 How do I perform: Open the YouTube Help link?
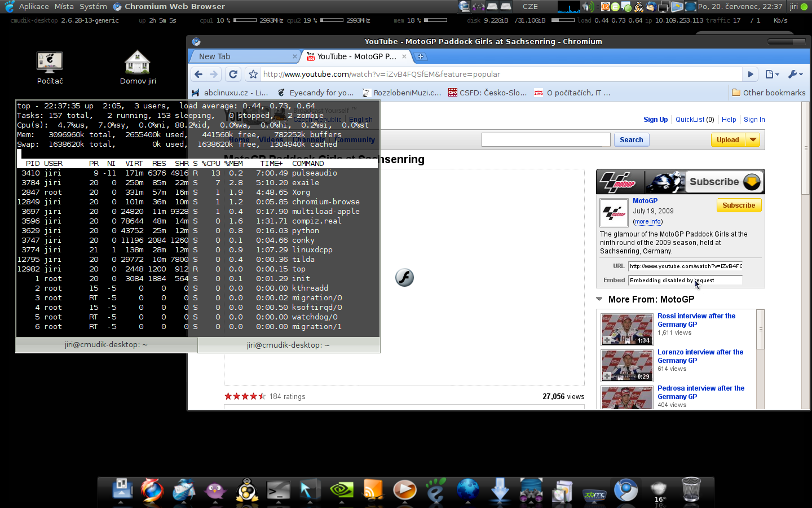729,120
